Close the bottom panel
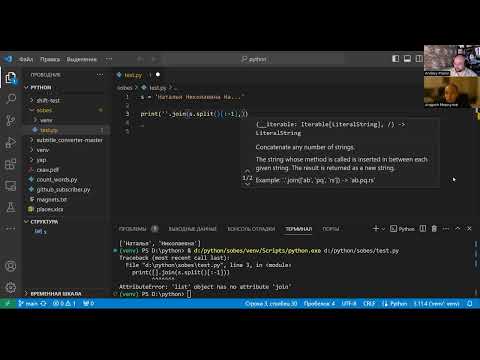The width and height of the screenshot is (480, 360). [469, 228]
